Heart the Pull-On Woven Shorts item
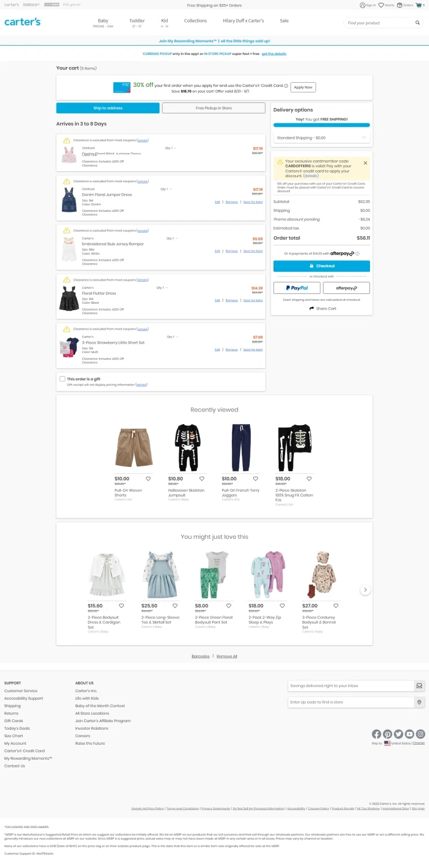 coord(148,479)
